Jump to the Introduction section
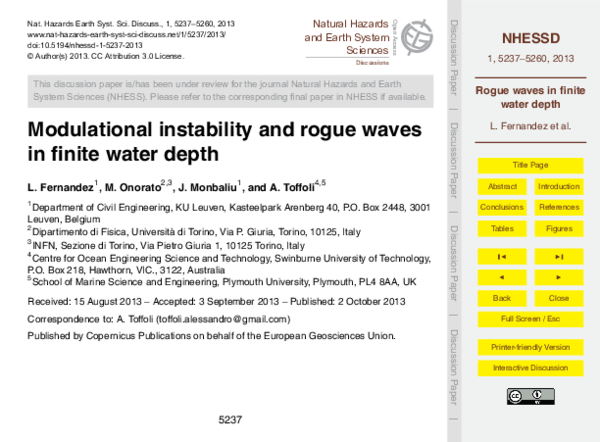Viewport: 600px width, 442px height. point(559,186)
